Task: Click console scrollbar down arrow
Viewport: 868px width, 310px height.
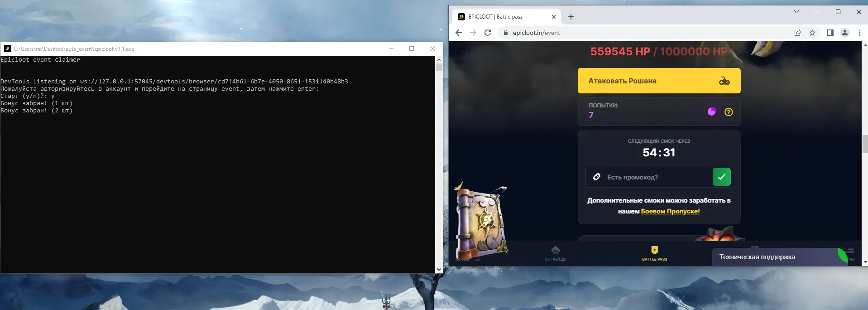Action: (x=439, y=270)
